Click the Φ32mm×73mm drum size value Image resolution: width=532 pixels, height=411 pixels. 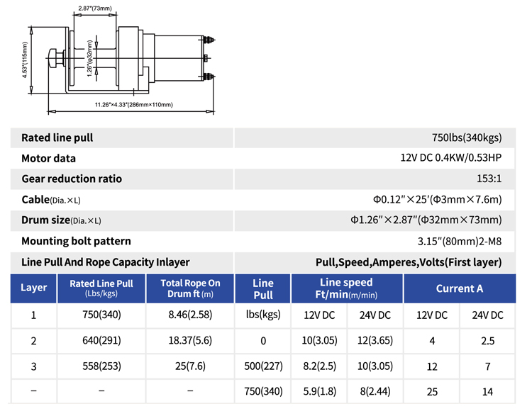[x=426, y=220]
